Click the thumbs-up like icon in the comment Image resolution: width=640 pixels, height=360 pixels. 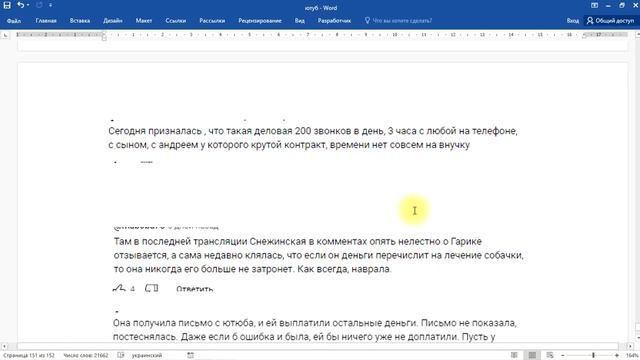[119, 289]
